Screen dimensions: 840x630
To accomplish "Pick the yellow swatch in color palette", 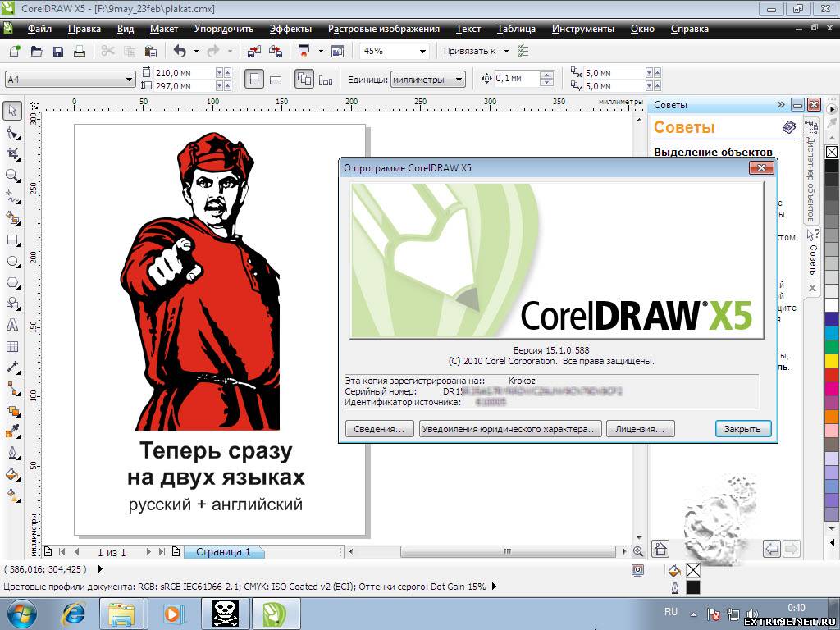I will pos(832,360).
